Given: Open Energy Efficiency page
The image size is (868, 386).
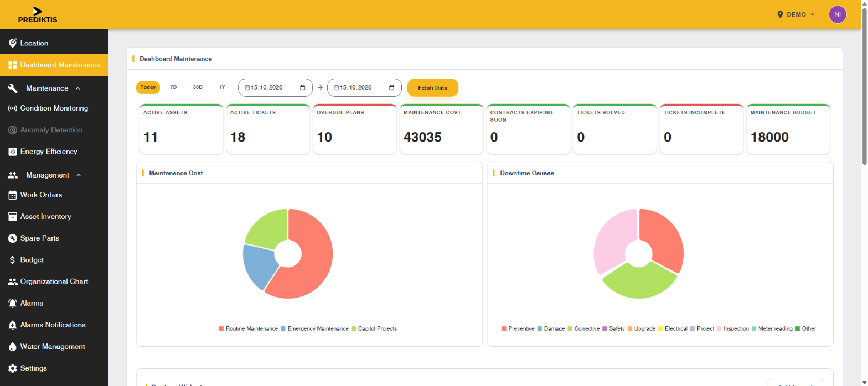Looking at the screenshot, I should (54, 152).
